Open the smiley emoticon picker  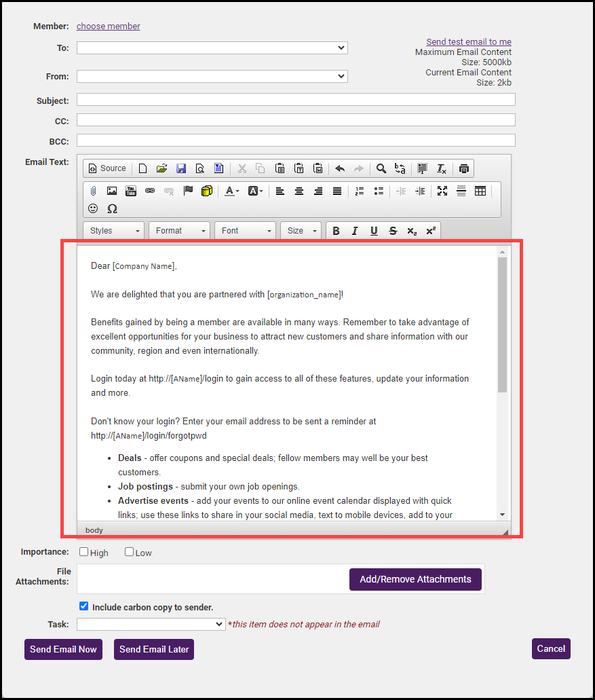tap(93, 208)
